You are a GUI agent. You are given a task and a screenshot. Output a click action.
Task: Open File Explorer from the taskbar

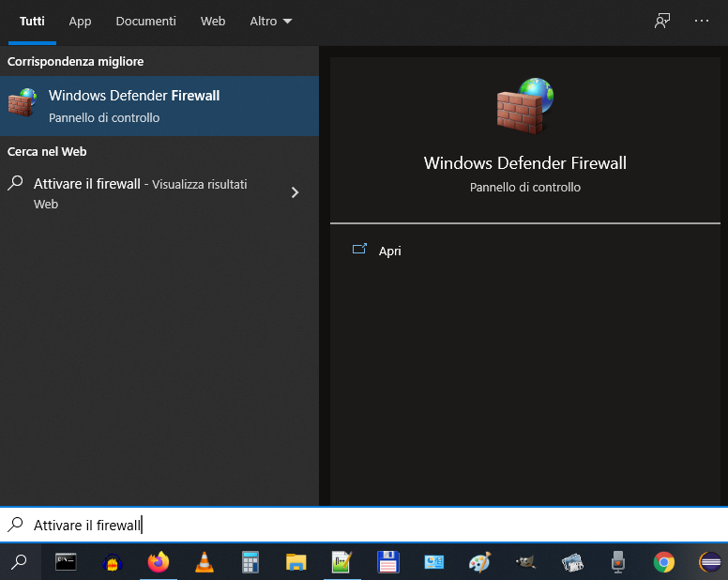[x=296, y=562]
